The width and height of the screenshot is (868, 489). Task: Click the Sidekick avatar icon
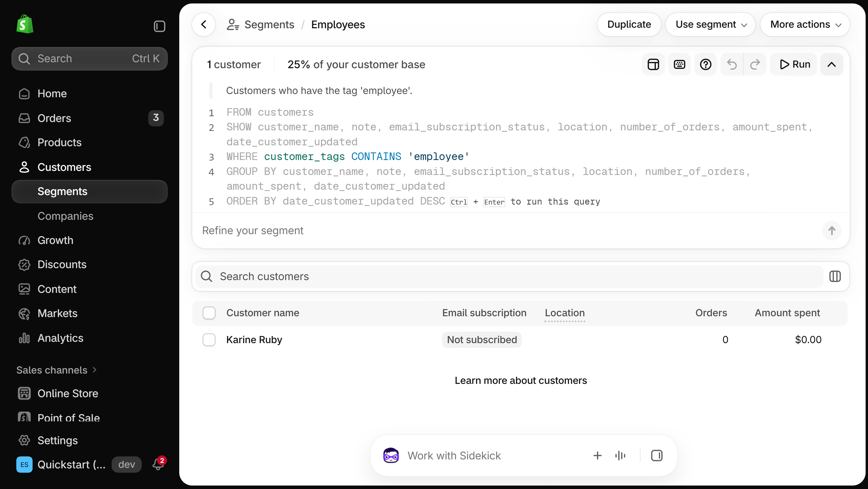[x=391, y=455]
